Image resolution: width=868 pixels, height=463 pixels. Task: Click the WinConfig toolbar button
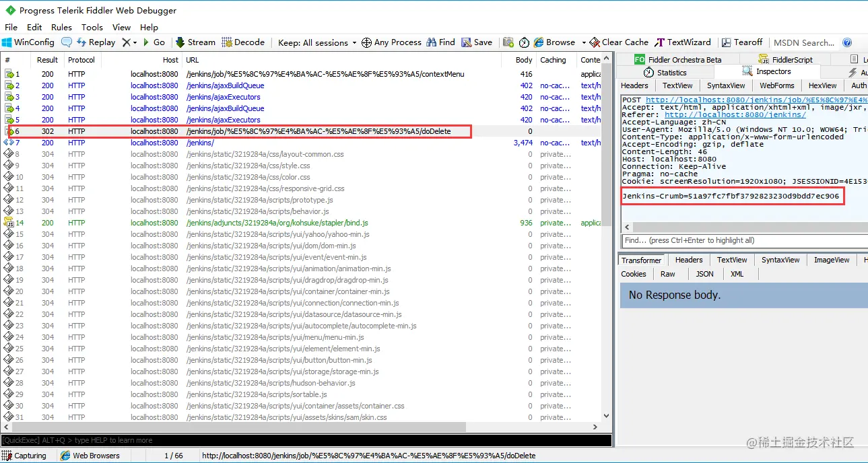point(28,42)
